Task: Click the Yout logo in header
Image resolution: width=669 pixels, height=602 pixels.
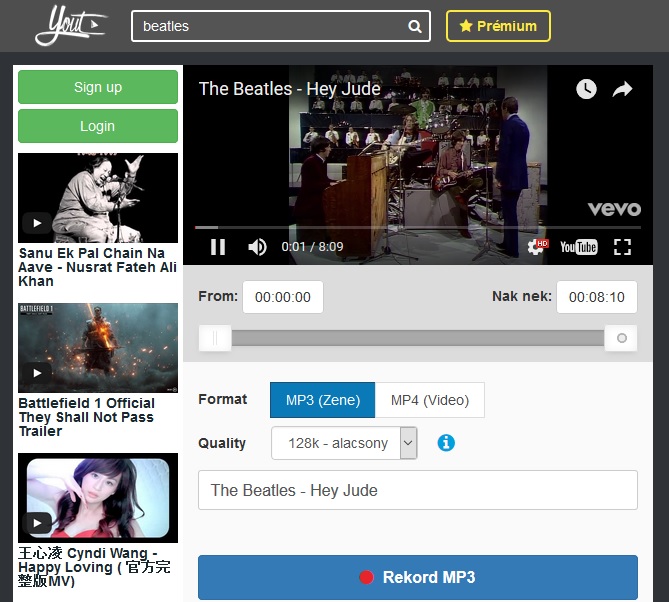Action: tap(70, 26)
